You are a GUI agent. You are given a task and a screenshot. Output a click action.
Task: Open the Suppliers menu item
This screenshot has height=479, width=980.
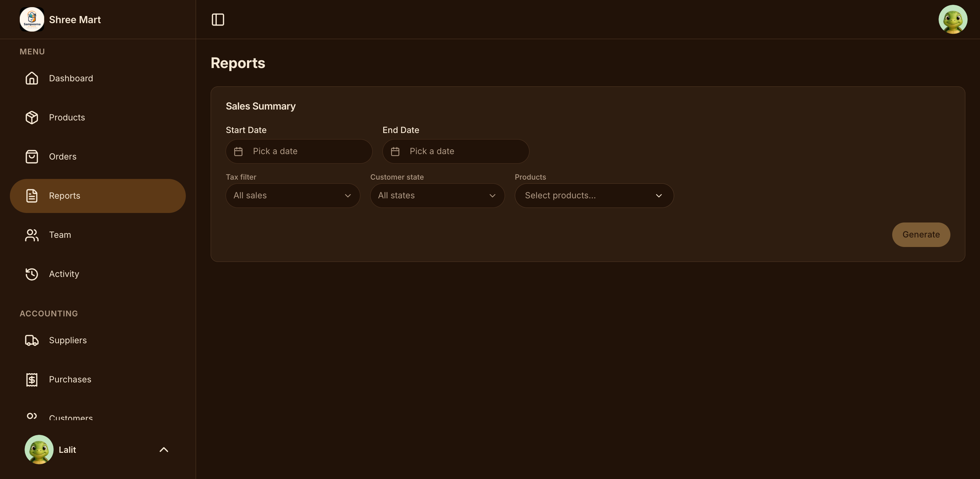98,340
